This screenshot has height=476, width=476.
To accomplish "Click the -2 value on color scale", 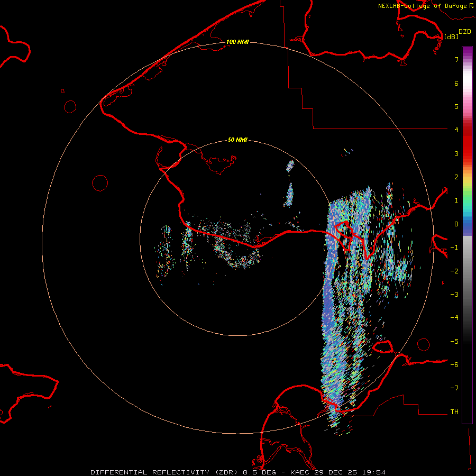I will pyautogui.click(x=454, y=271).
